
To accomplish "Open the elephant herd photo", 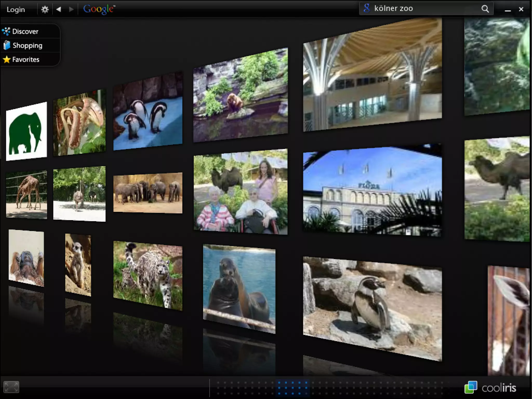I will pyautogui.click(x=148, y=193).
